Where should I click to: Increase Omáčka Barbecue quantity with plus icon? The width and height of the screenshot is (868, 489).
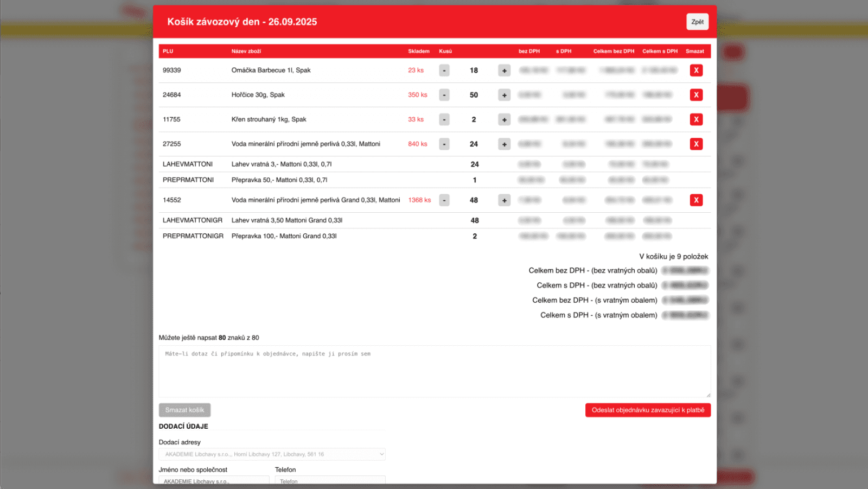[x=504, y=70]
